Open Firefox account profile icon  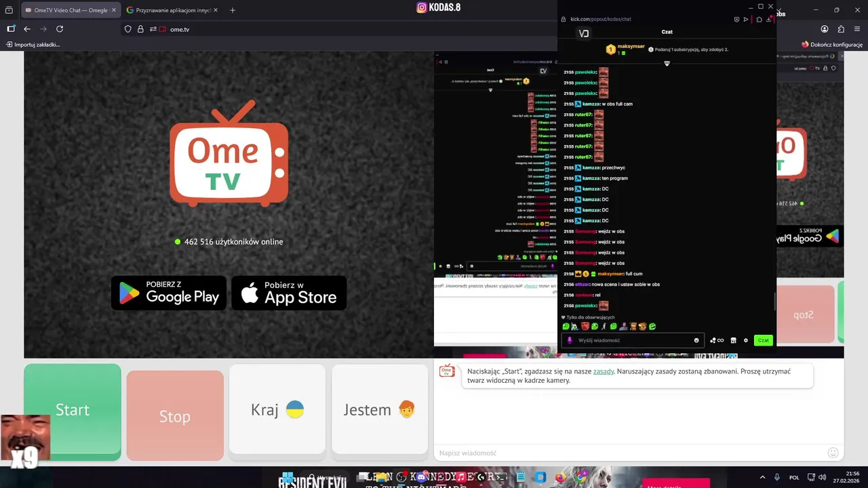(825, 29)
